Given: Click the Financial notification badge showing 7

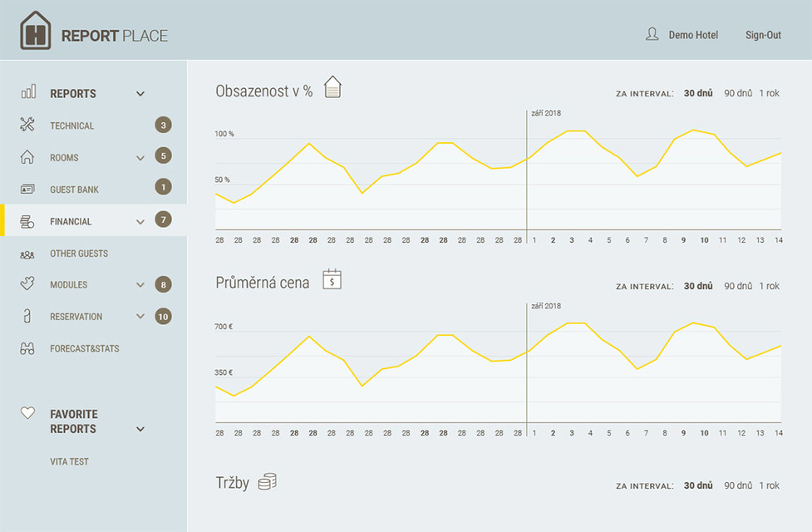Looking at the screenshot, I should pyautogui.click(x=164, y=220).
